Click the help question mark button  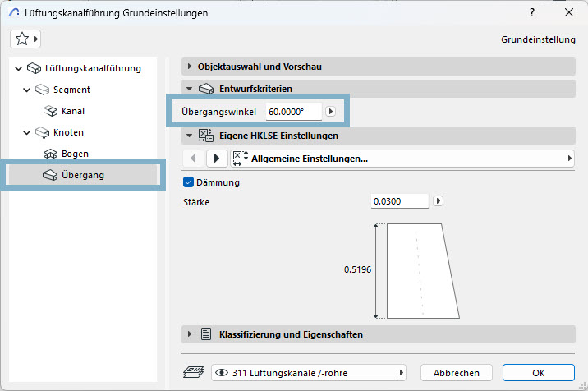click(x=532, y=13)
